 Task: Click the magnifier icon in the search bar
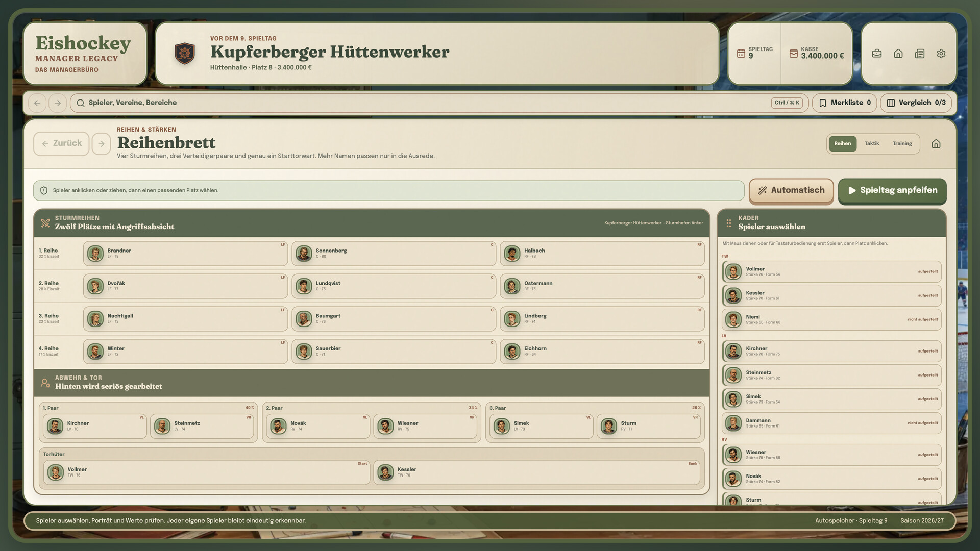[81, 103]
